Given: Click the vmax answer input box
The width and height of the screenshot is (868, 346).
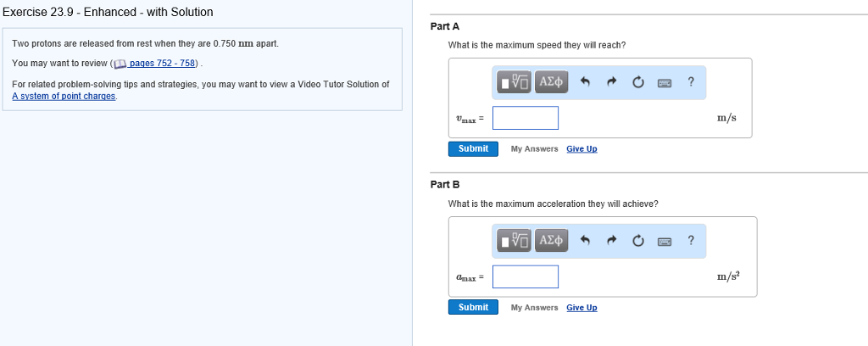Looking at the screenshot, I should pos(526,118).
